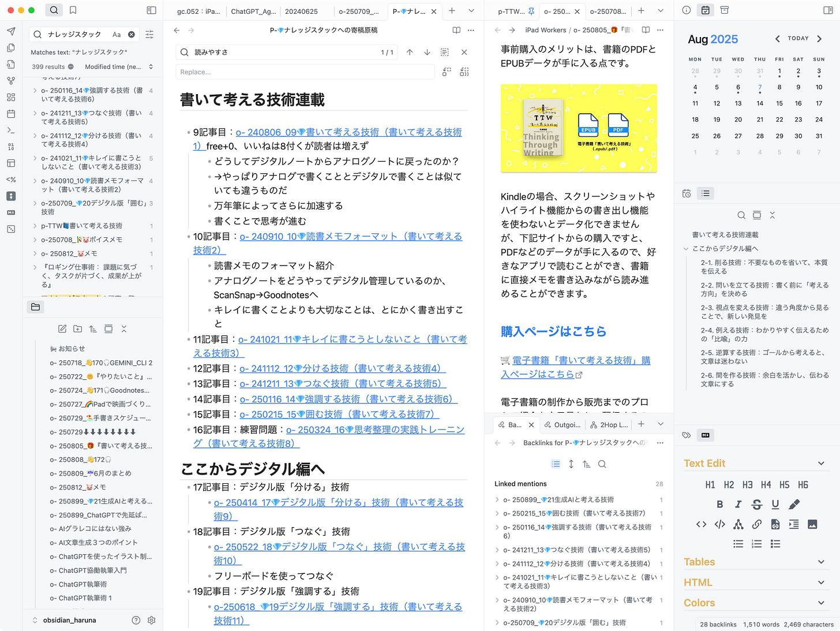The width and height of the screenshot is (840, 631).
Task: Collapse ここからデジタル編へ in outline
Action: coord(686,249)
